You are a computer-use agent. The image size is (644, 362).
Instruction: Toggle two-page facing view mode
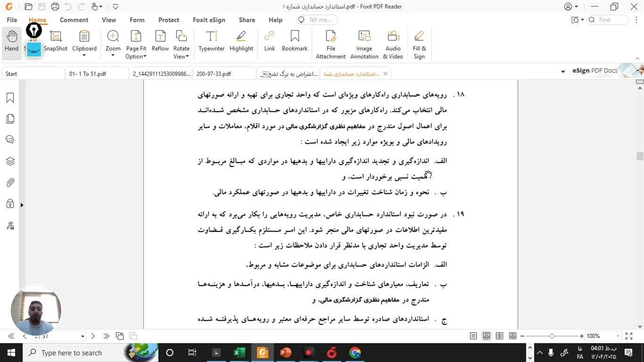pos(500,336)
